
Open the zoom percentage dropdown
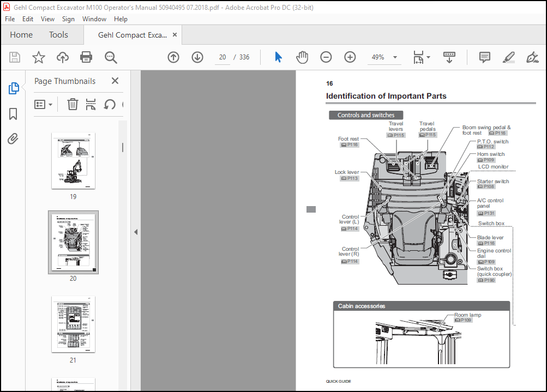pyautogui.click(x=395, y=57)
